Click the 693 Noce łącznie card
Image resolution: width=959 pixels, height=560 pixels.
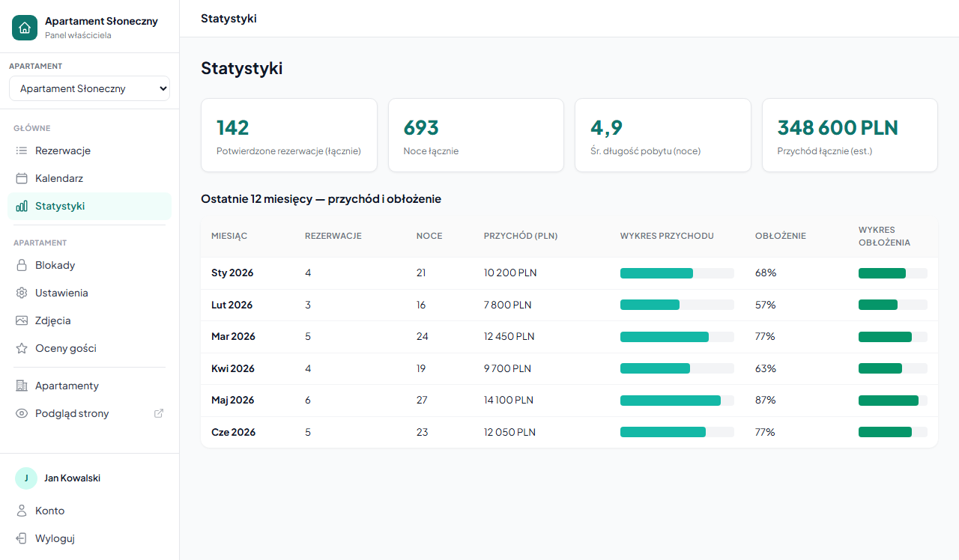pyautogui.click(x=476, y=136)
